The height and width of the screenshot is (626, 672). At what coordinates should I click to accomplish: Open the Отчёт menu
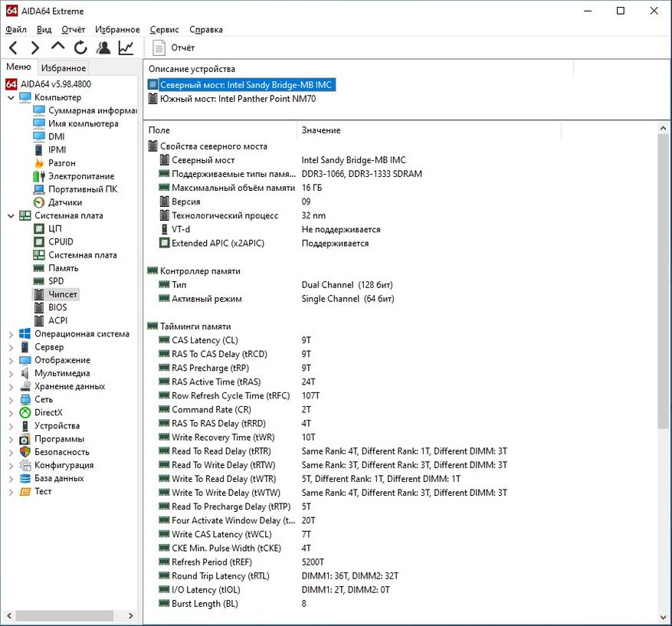(x=74, y=30)
